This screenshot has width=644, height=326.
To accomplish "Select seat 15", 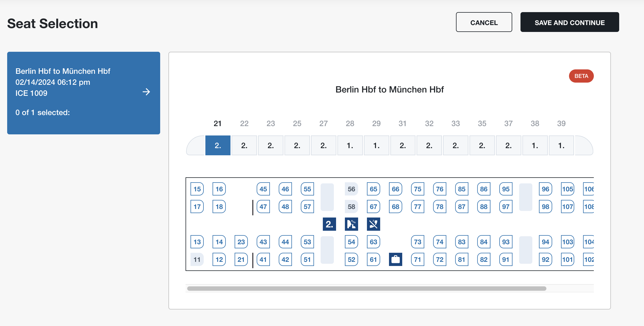I will point(197,189).
